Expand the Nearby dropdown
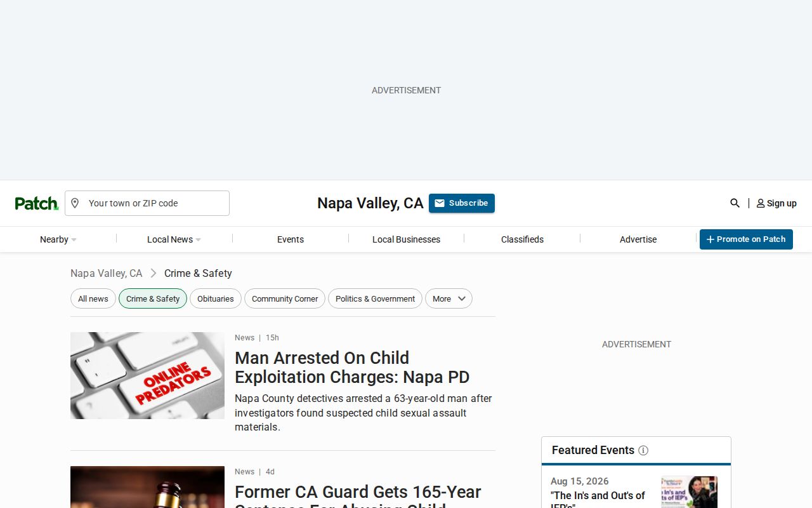Image resolution: width=812 pixels, height=508 pixels. 58,239
